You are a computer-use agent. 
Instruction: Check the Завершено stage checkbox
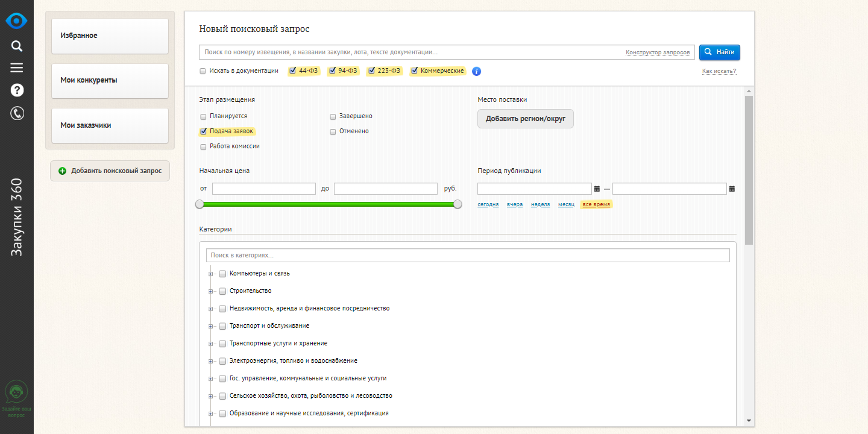coord(333,116)
